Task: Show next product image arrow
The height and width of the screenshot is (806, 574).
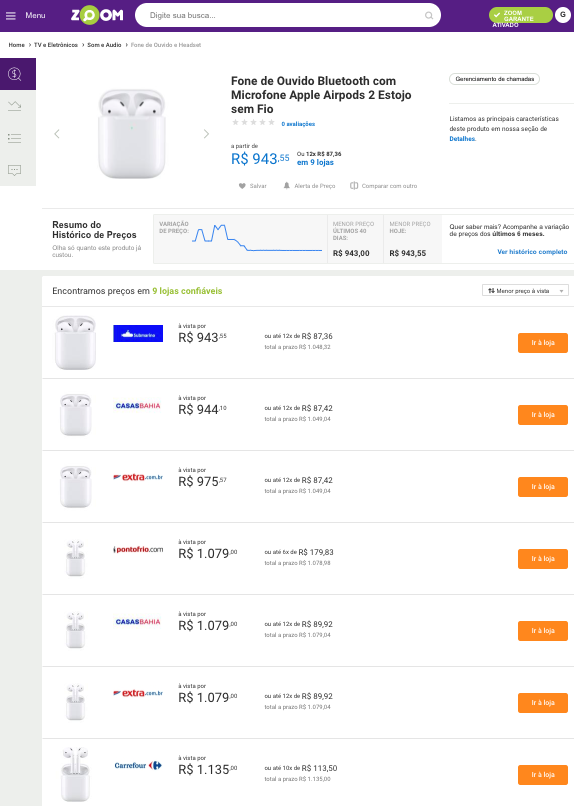Action: click(x=206, y=134)
